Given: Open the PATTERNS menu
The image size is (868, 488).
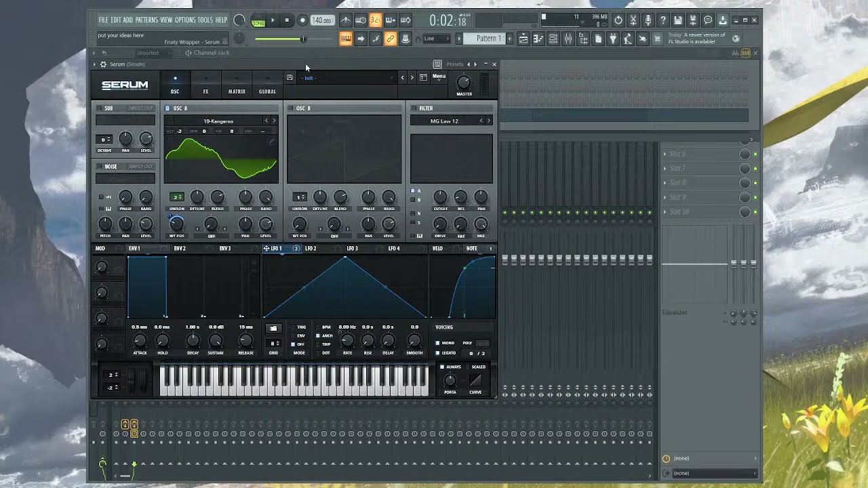Looking at the screenshot, I should coord(146,20).
